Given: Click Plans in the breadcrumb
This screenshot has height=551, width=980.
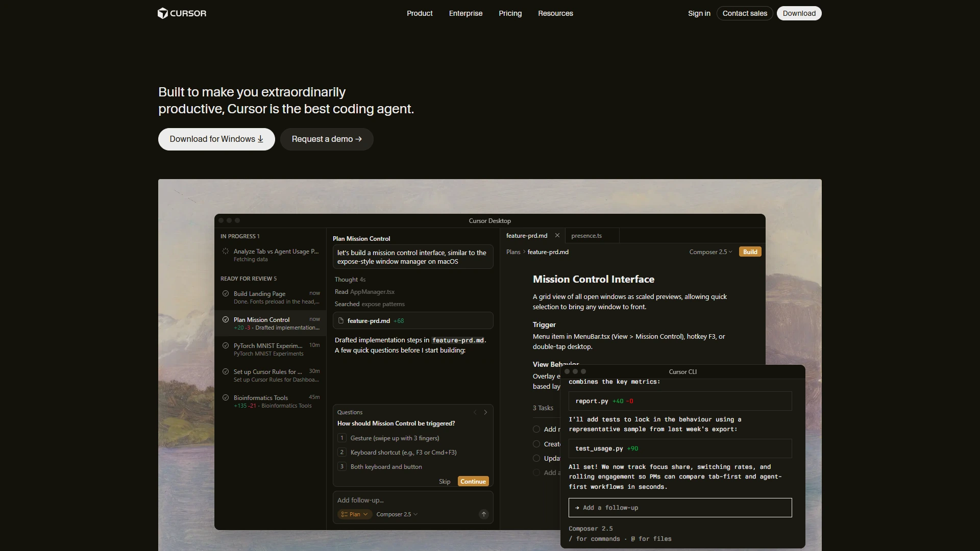Looking at the screenshot, I should pos(513,252).
